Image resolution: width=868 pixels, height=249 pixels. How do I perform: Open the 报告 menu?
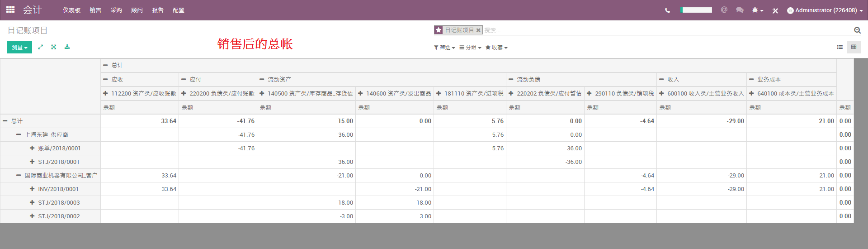coord(158,10)
